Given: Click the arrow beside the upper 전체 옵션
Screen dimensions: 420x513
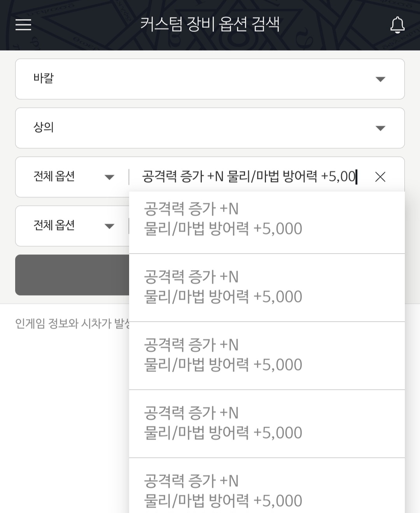Looking at the screenshot, I should point(109,177).
